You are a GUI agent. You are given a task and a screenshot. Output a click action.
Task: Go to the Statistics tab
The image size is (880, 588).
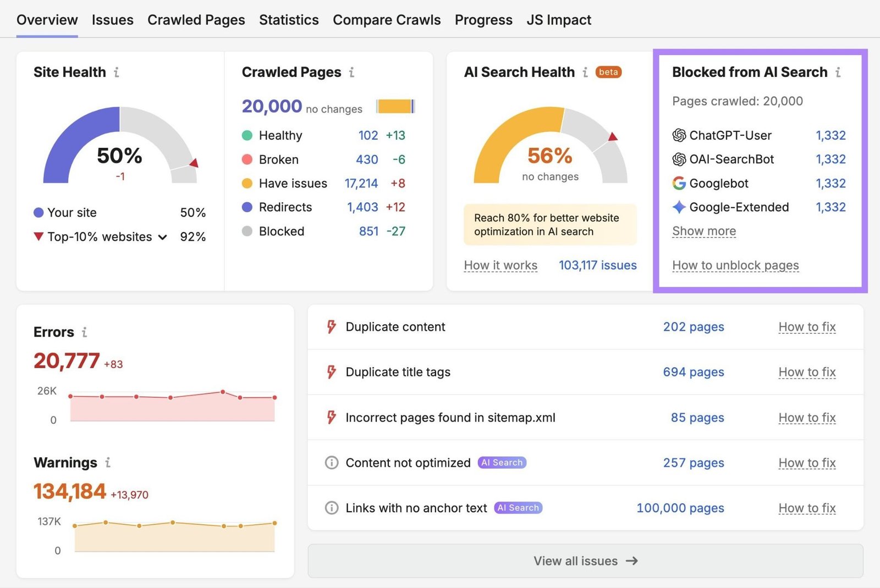pos(289,20)
